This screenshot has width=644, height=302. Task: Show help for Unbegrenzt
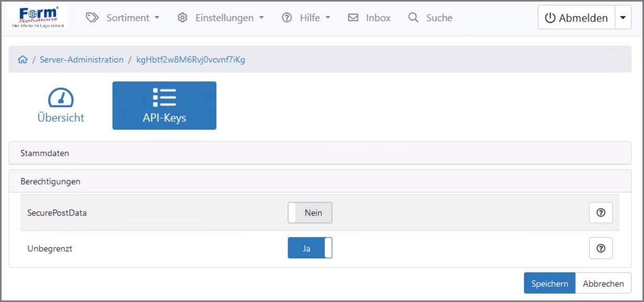click(601, 249)
